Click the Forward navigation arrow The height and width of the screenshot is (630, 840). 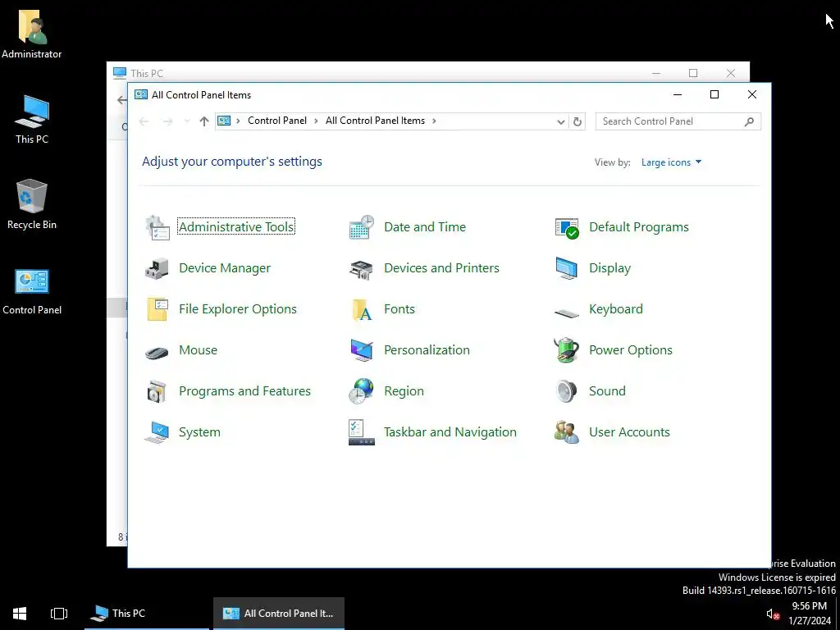point(167,121)
